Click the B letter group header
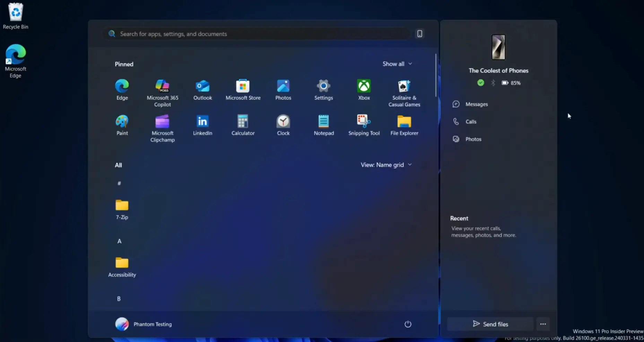 point(119,299)
